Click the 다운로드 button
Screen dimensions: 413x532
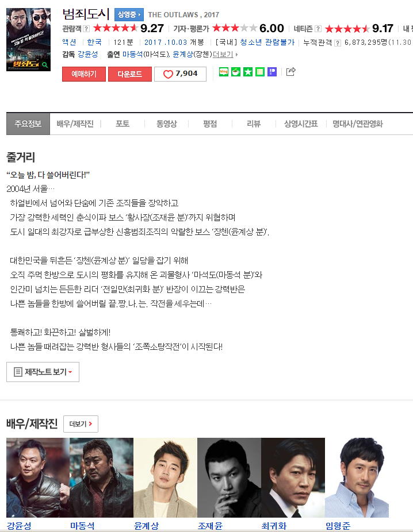point(130,74)
